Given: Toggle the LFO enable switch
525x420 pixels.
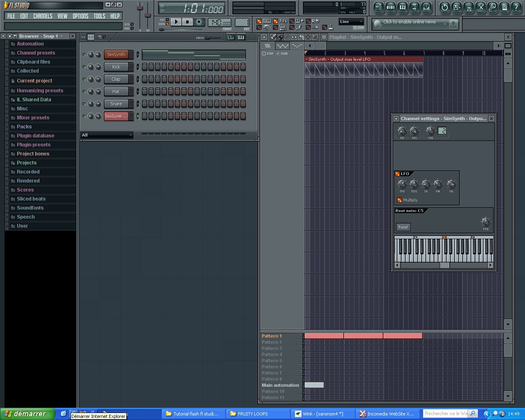Looking at the screenshot, I should [x=397, y=174].
